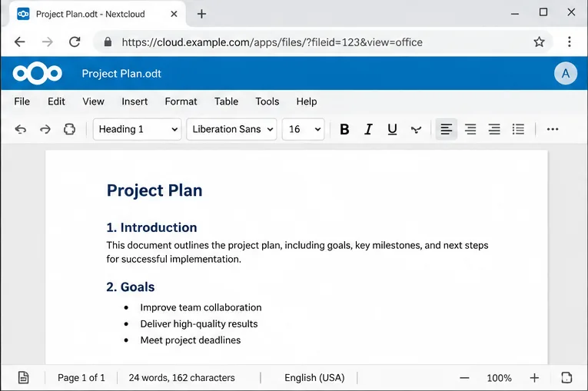588x391 pixels.
Task: Open the more options ellipsis menu
Action: tap(553, 129)
